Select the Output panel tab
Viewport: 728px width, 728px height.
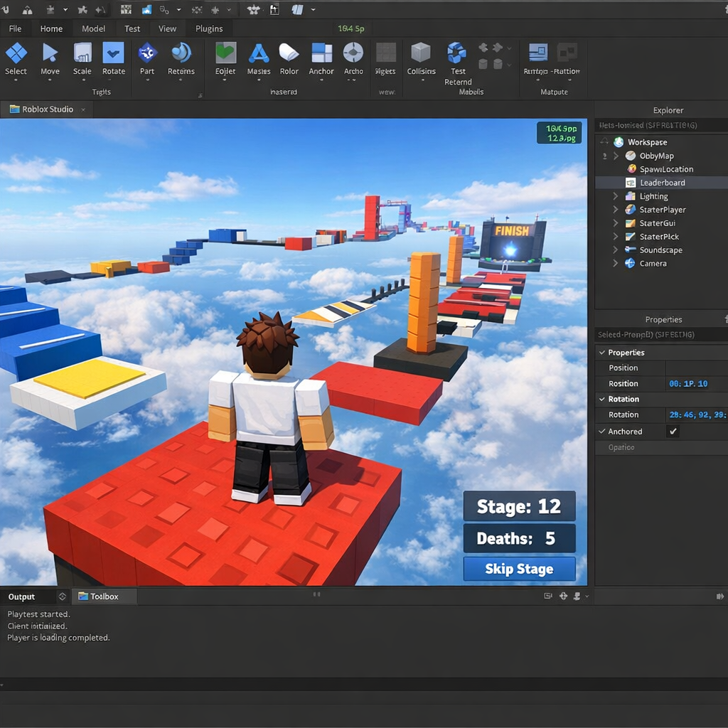pyautogui.click(x=21, y=596)
